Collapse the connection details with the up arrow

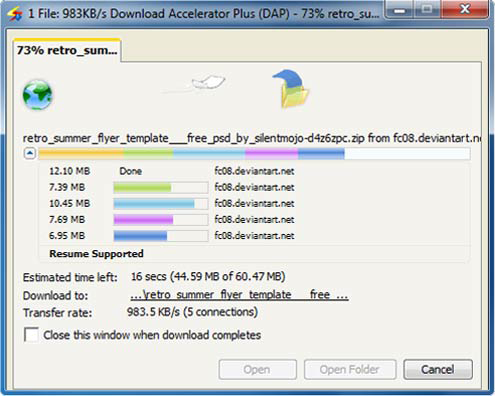point(30,154)
